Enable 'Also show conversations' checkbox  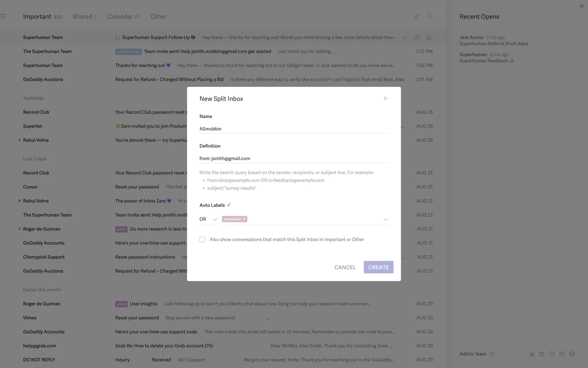[x=202, y=240]
